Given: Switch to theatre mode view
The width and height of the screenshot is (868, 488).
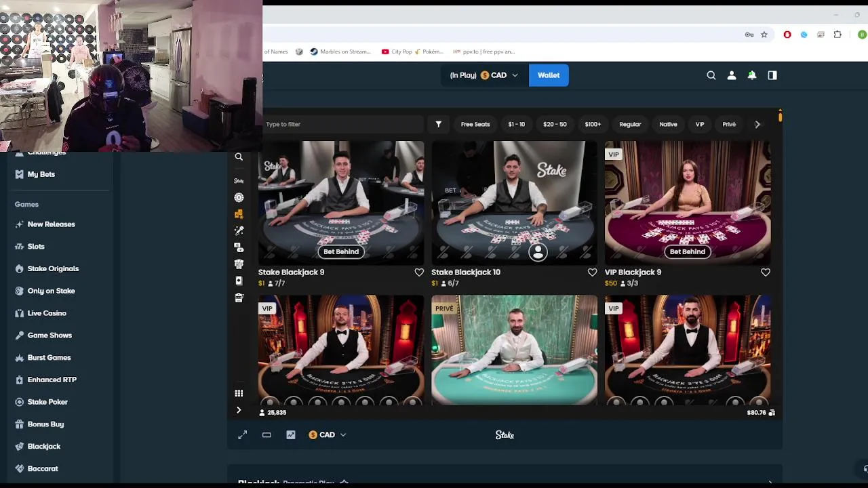Looking at the screenshot, I should pos(267,435).
